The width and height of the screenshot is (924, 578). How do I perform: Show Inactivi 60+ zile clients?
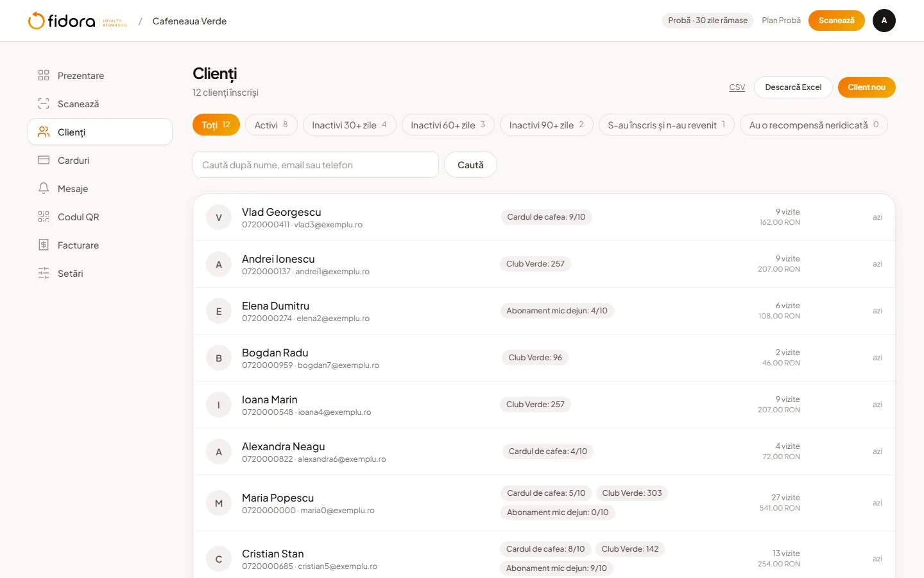[x=448, y=125]
